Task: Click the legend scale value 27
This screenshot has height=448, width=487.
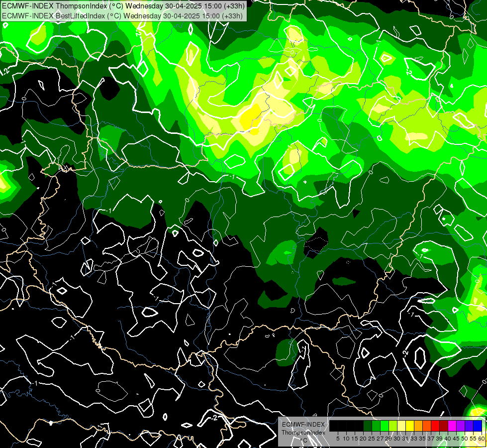Action: [380, 439]
